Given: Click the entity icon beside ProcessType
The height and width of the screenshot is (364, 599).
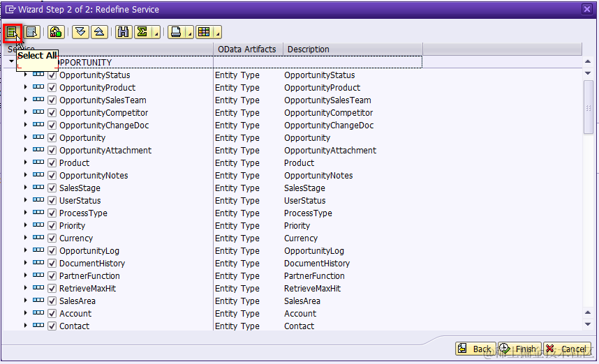Looking at the screenshot, I should tap(38, 213).
